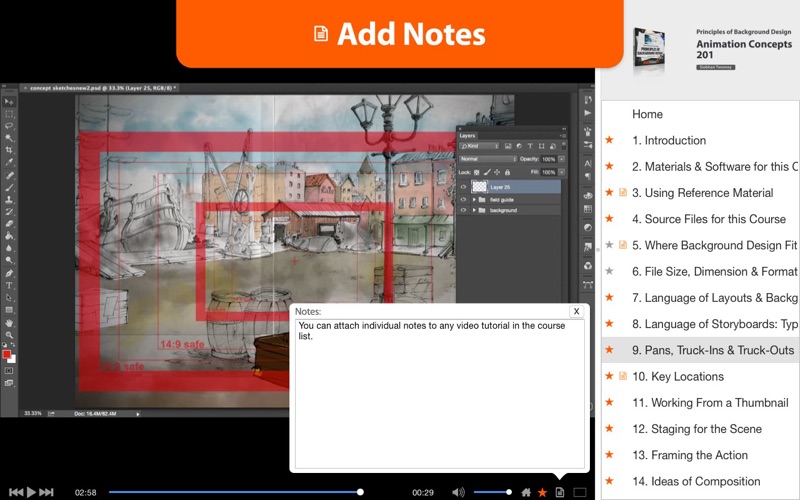Select the Brush tool
The height and width of the screenshot is (500, 800).
click(9, 187)
